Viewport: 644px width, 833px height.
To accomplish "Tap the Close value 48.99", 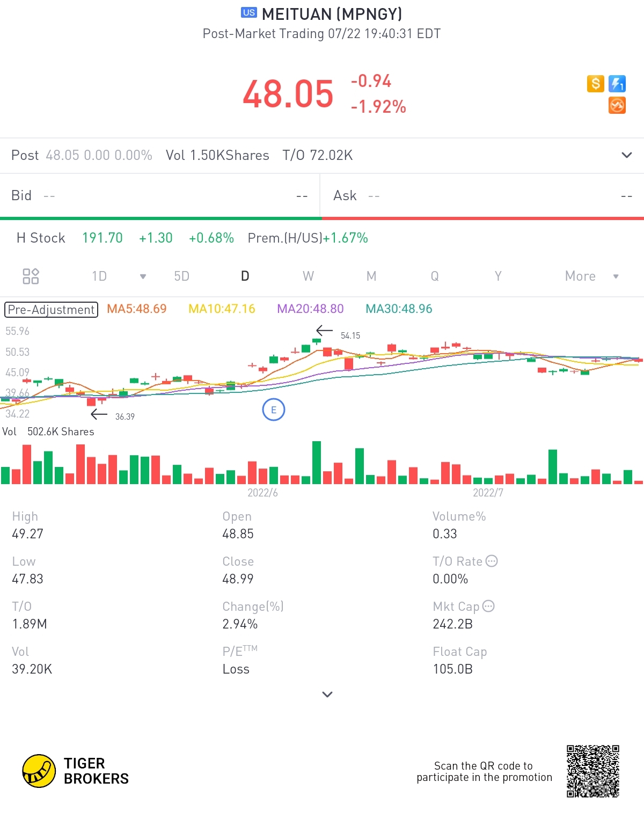I will coord(238,579).
